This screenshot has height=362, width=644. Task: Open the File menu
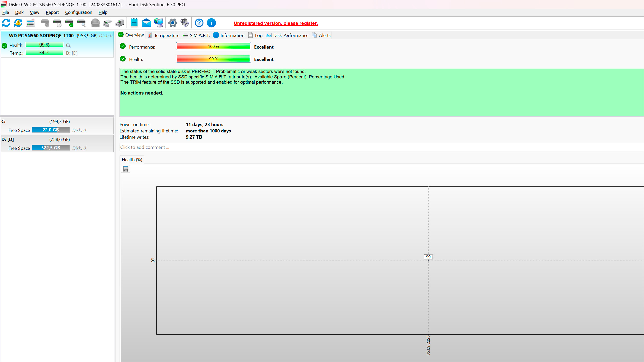(6, 12)
